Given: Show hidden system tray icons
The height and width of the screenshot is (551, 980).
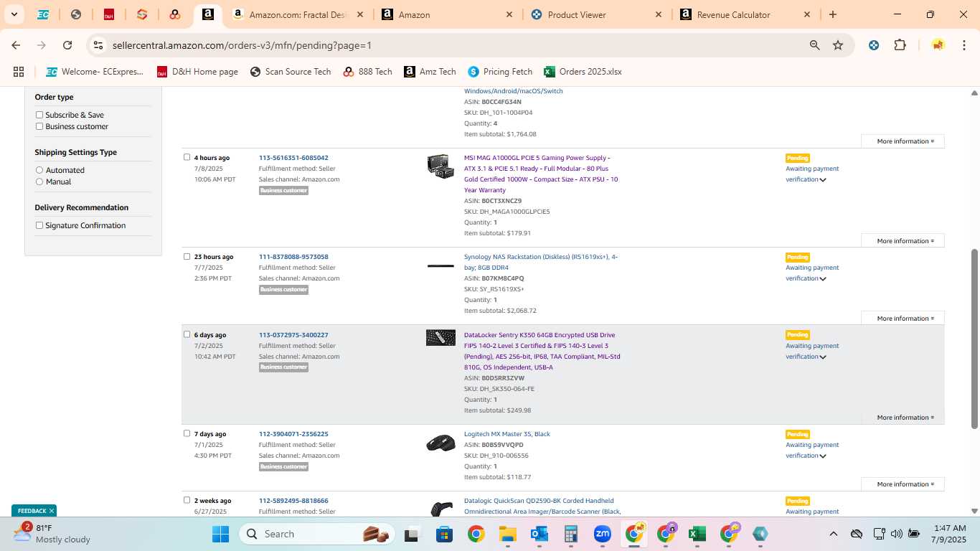Looking at the screenshot, I should (833, 534).
